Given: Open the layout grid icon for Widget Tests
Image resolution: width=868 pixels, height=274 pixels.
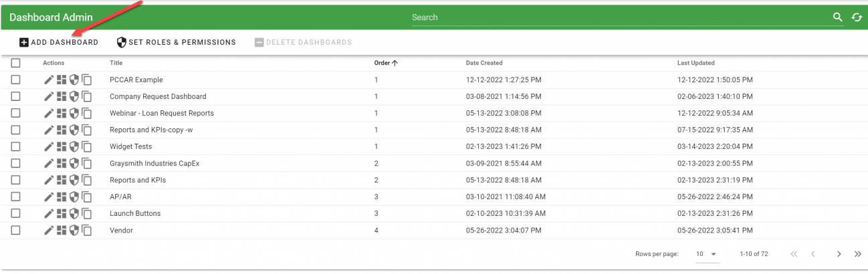Looking at the screenshot, I should click(62, 146).
